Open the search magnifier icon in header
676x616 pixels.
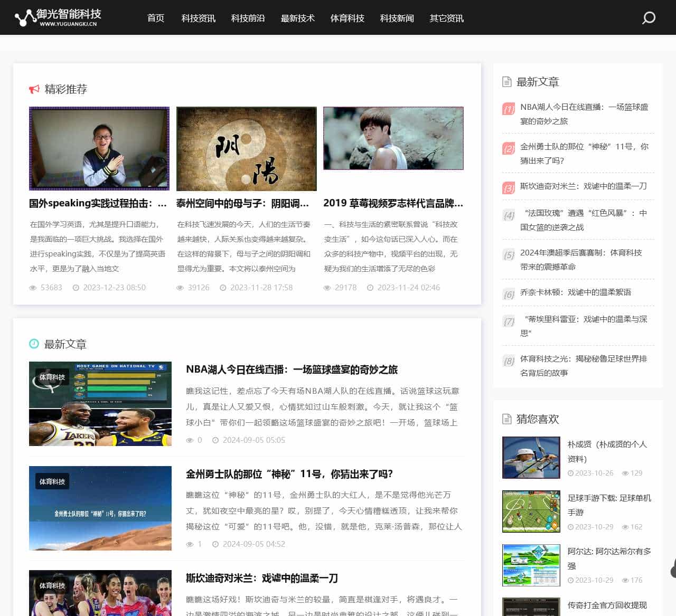coord(649,18)
